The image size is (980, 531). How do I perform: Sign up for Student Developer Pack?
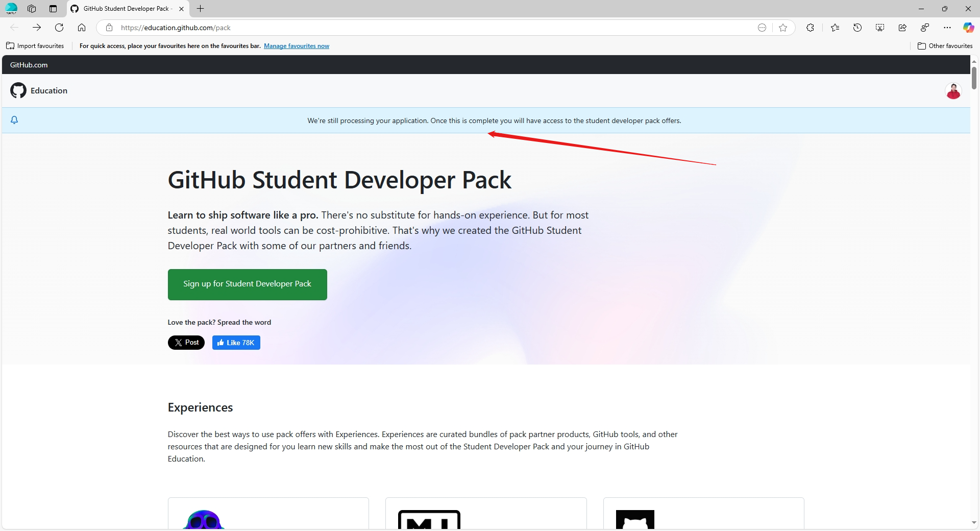point(247,284)
